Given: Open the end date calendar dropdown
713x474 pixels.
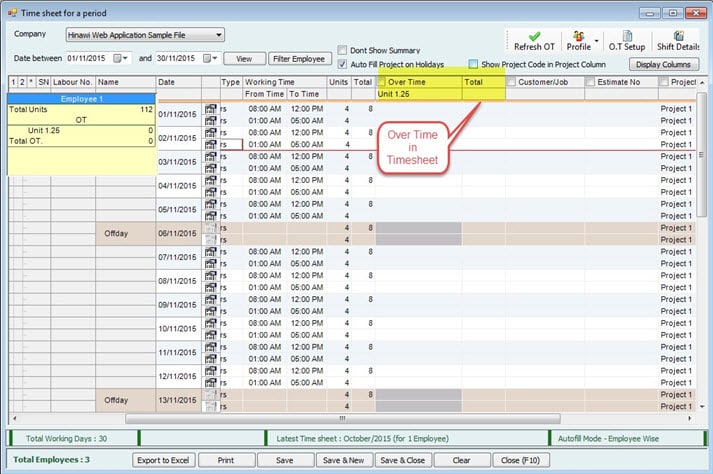Looking at the screenshot, I should click(x=210, y=58).
